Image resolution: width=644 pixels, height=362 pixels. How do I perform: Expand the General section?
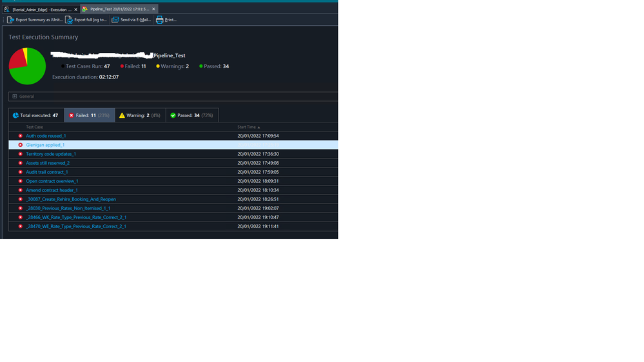point(15,97)
